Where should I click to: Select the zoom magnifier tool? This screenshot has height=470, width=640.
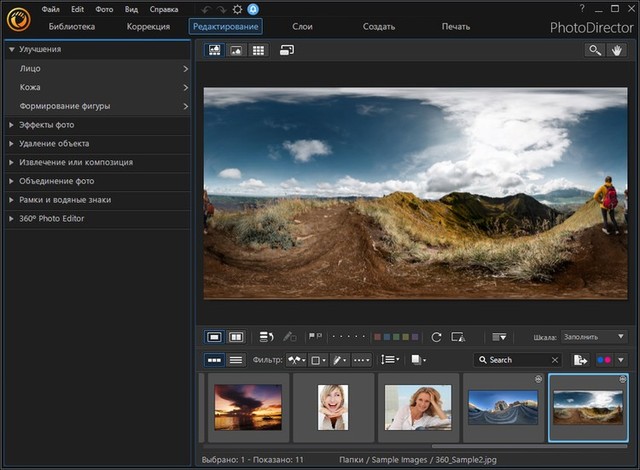tap(595, 50)
